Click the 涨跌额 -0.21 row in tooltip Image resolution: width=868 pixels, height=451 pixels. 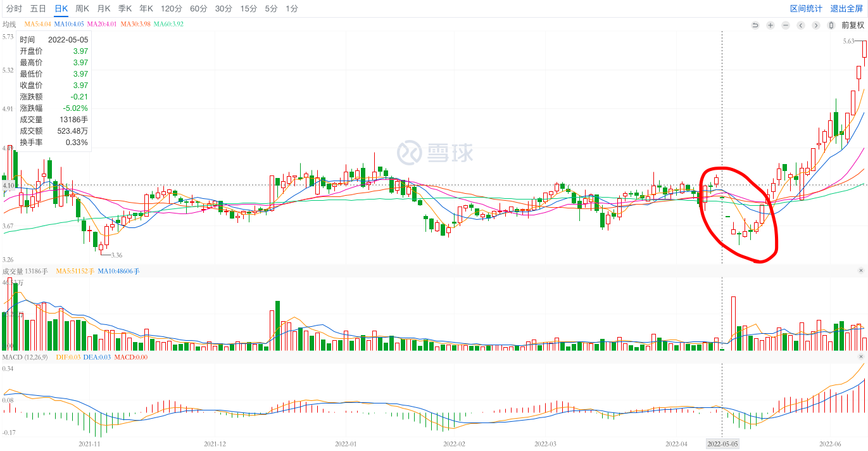point(54,96)
